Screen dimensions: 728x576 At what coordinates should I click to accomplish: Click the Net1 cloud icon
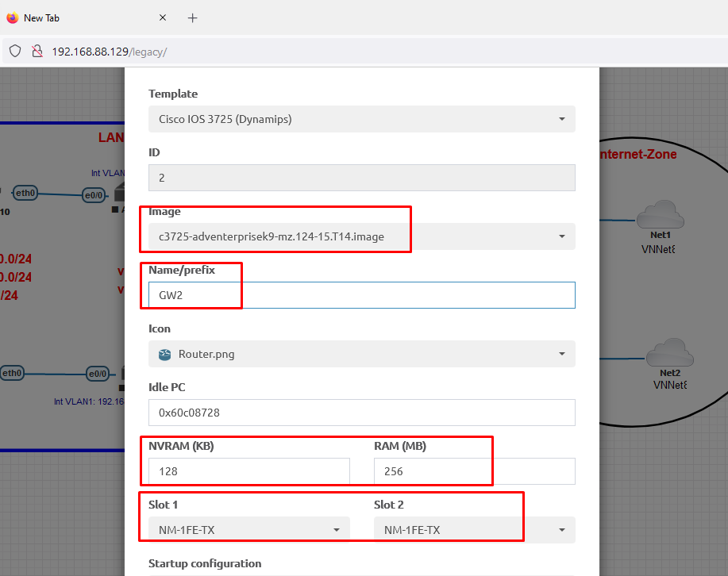[x=661, y=214]
